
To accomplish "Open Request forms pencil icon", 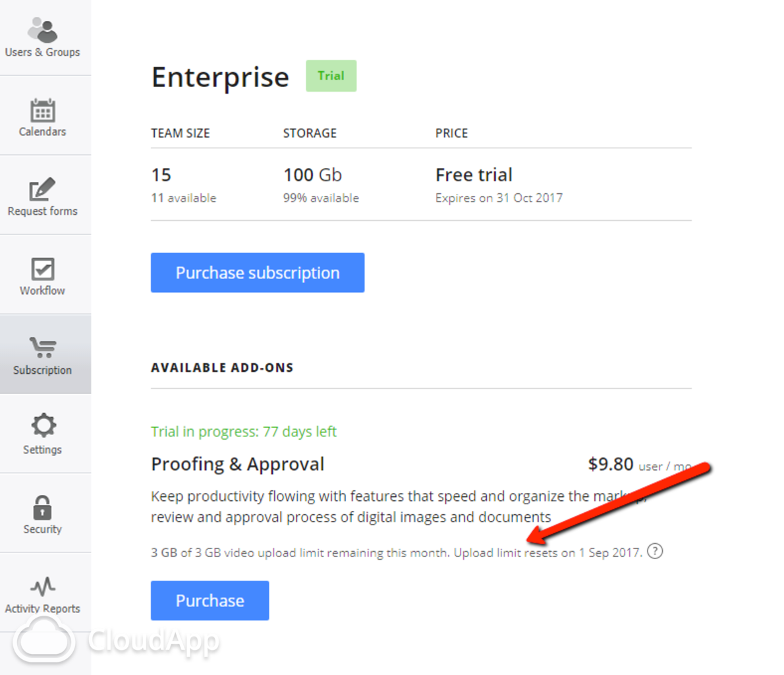I will (x=43, y=190).
